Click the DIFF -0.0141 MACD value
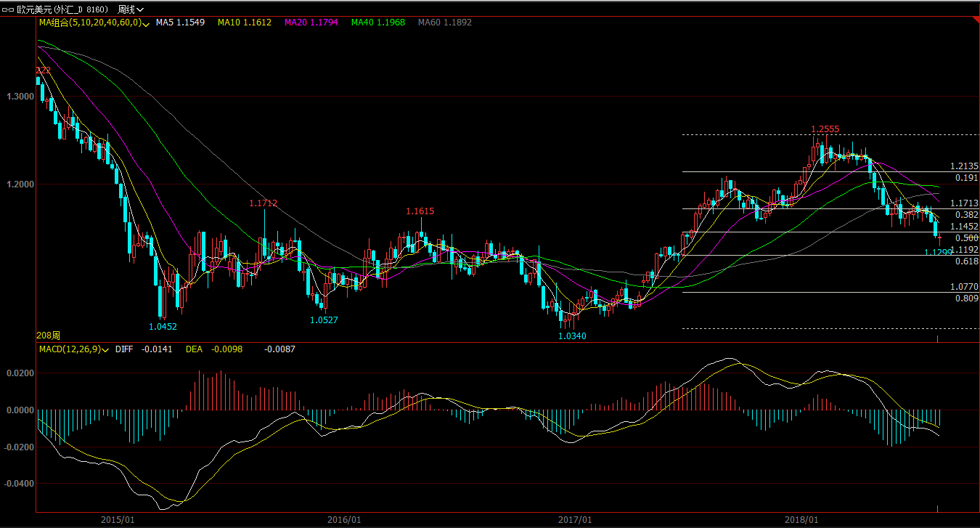This screenshot has height=528, width=980. 144,349
